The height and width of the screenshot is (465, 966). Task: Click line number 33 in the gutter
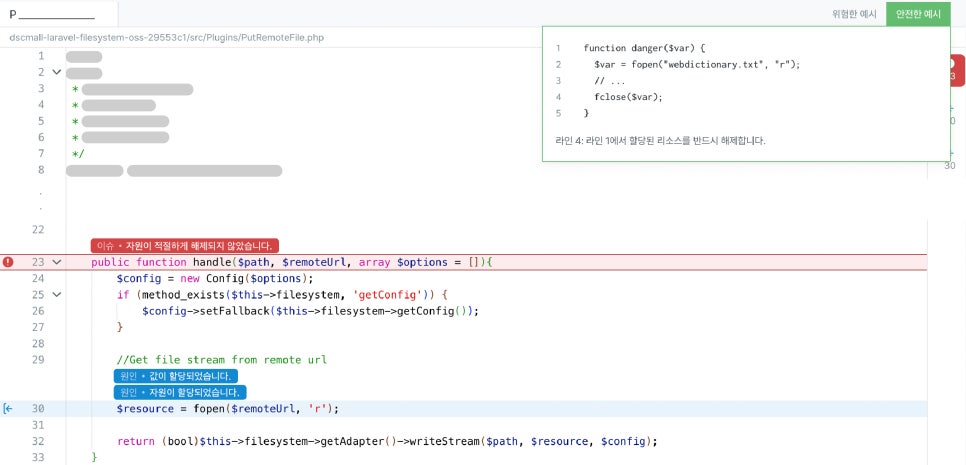point(38,457)
